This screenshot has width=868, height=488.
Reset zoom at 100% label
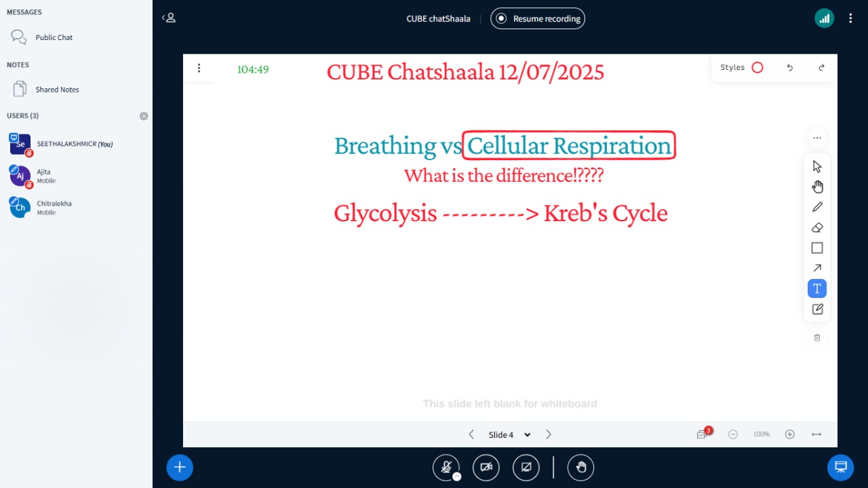(x=762, y=434)
